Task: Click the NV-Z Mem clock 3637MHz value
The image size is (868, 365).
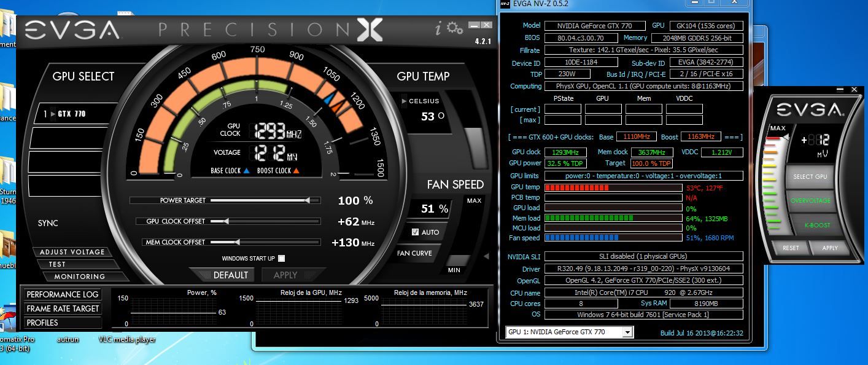Action: [651, 152]
